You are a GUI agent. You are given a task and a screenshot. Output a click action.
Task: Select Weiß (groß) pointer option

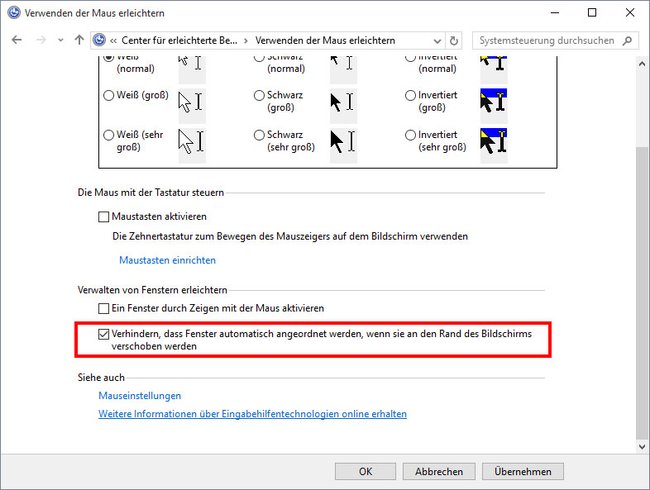[x=109, y=95]
